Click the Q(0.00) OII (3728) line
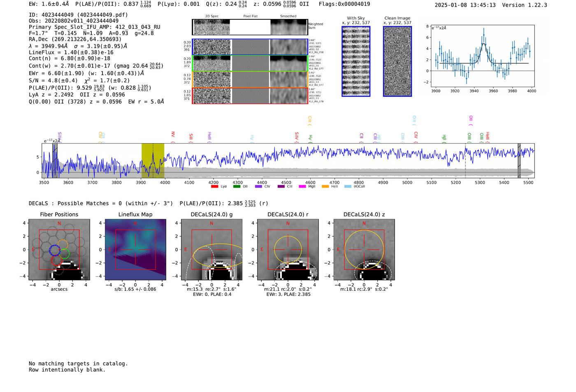576x392 pixels. [x=96, y=101]
